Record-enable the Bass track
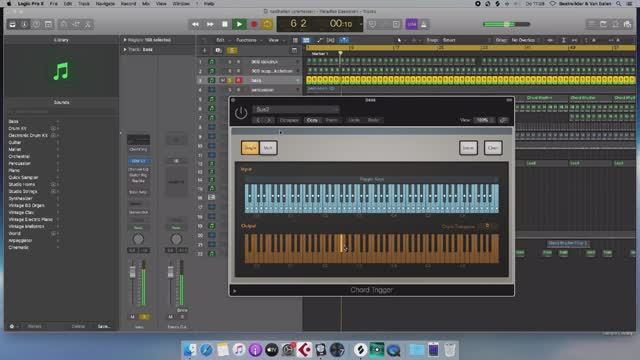The image size is (640, 360). (x=238, y=80)
